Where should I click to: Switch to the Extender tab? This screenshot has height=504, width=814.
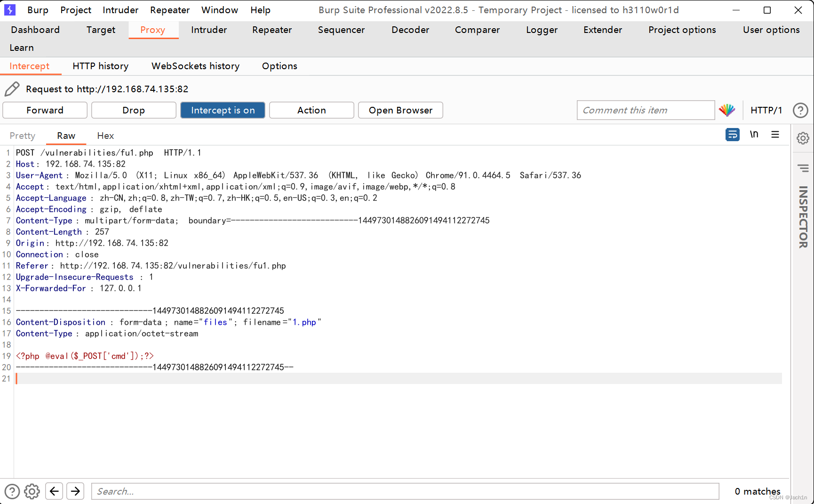[603, 30]
